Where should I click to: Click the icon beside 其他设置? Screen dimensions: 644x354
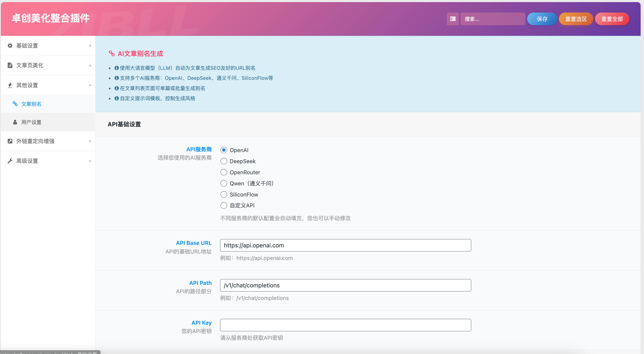pyautogui.click(x=10, y=85)
